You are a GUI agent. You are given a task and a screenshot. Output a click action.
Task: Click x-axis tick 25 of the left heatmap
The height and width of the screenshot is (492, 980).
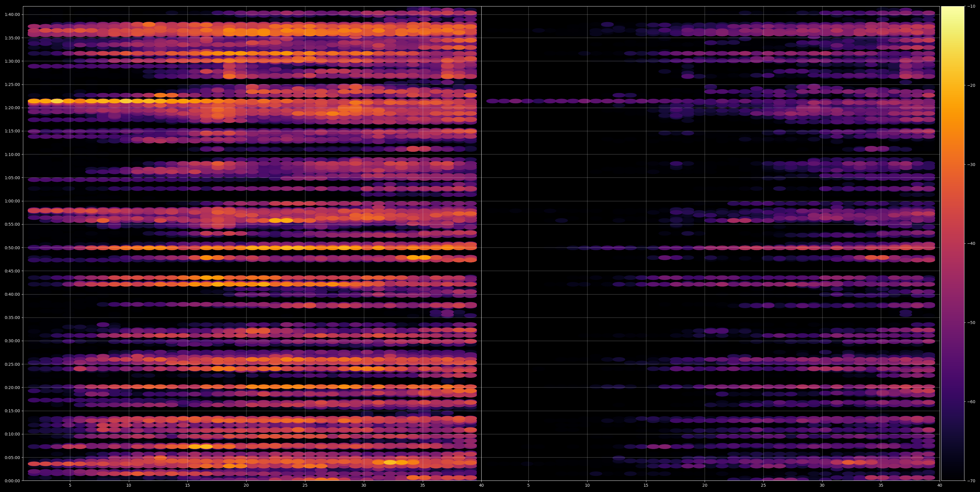305,486
